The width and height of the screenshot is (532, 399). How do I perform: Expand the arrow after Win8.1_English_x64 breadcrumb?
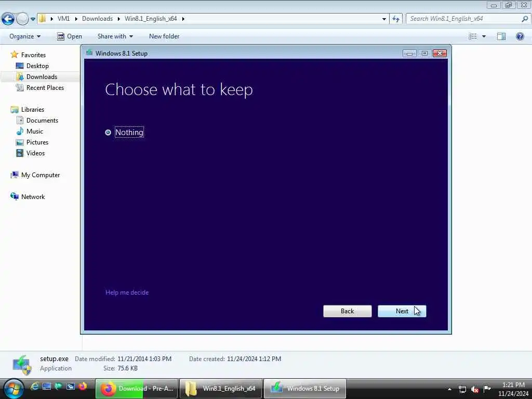point(183,19)
